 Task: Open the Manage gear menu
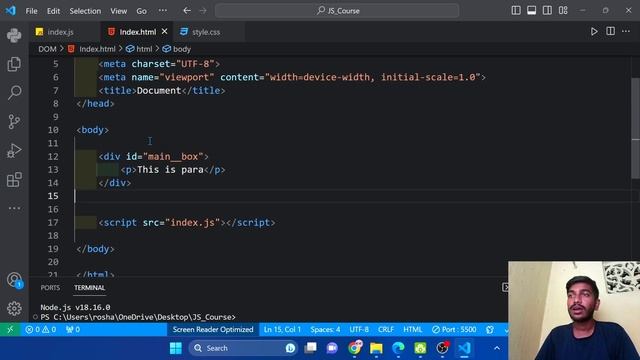coord(14,309)
